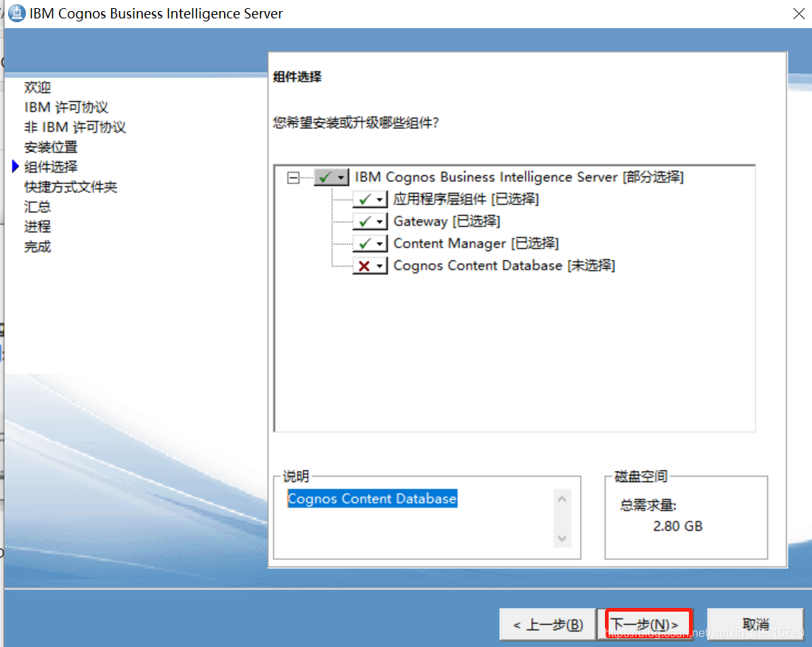Click the 安装位置 step in sidebar
The width and height of the screenshot is (812, 647).
click(x=51, y=147)
